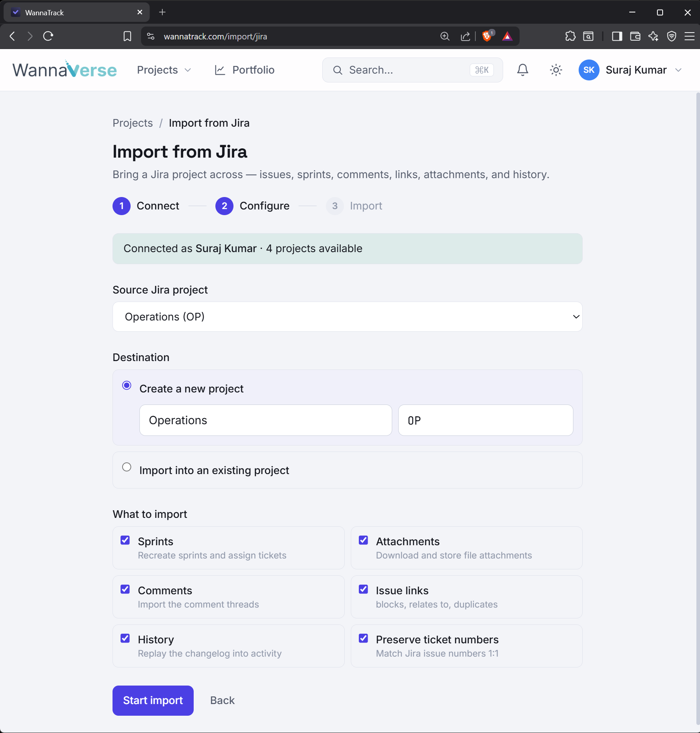Open notifications bell

(522, 70)
